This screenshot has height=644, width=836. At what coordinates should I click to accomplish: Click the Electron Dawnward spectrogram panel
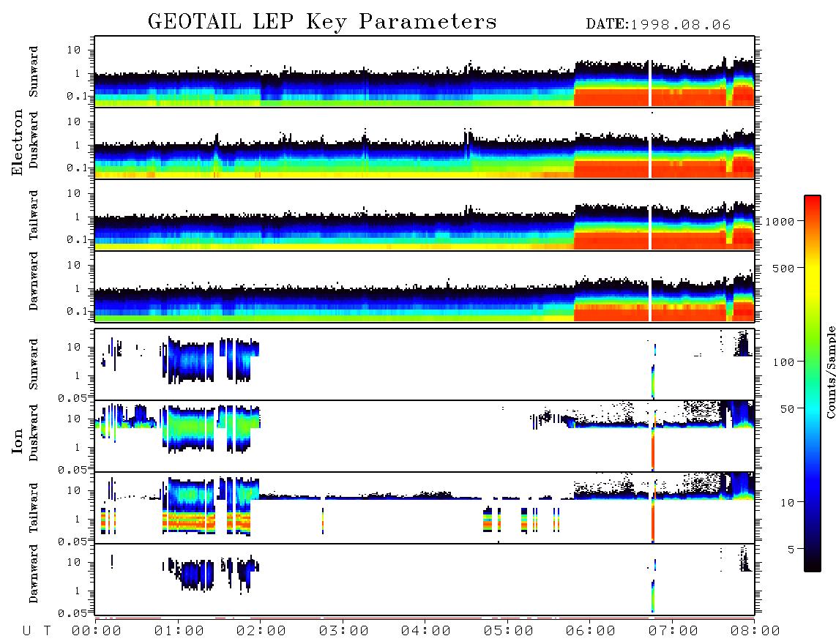point(425,286)
